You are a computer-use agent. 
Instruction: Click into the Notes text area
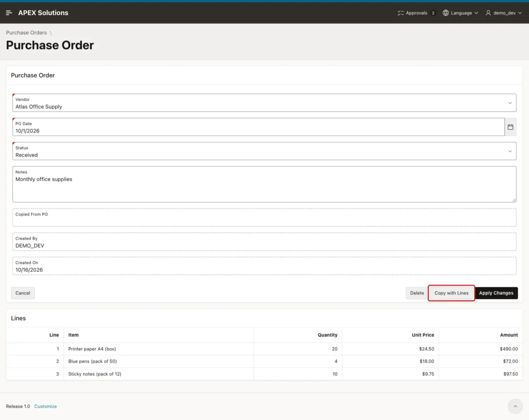tap(264, 184)
